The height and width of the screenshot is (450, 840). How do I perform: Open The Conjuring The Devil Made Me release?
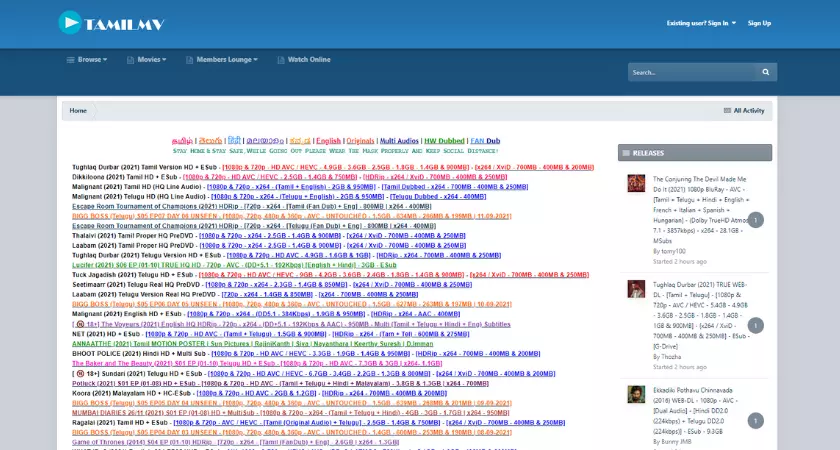pyautogui.click(x=700, y=210)
